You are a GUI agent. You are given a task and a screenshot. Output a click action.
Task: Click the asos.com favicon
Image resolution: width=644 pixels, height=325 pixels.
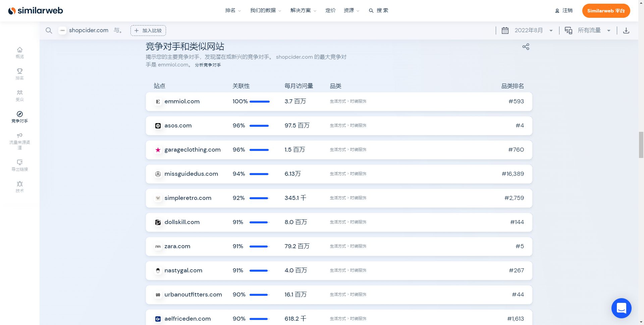click(x=158, y=126)
